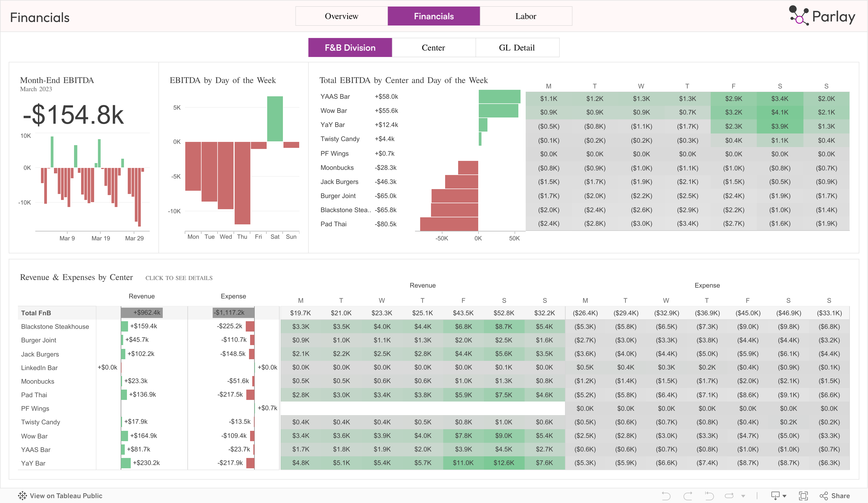Click the Undo arrow icon
Image resolution: width=868 pixels, height=503 pixels.
(666, 496)
